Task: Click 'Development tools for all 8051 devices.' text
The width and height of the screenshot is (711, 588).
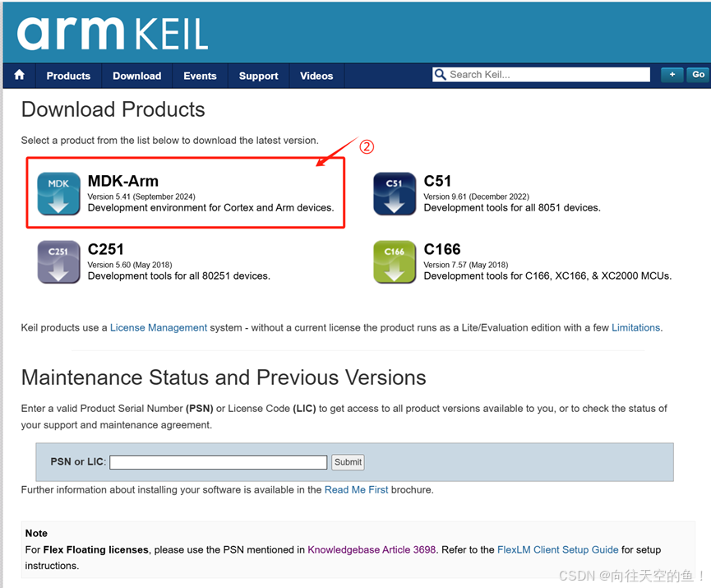Action: coord(512,208)
